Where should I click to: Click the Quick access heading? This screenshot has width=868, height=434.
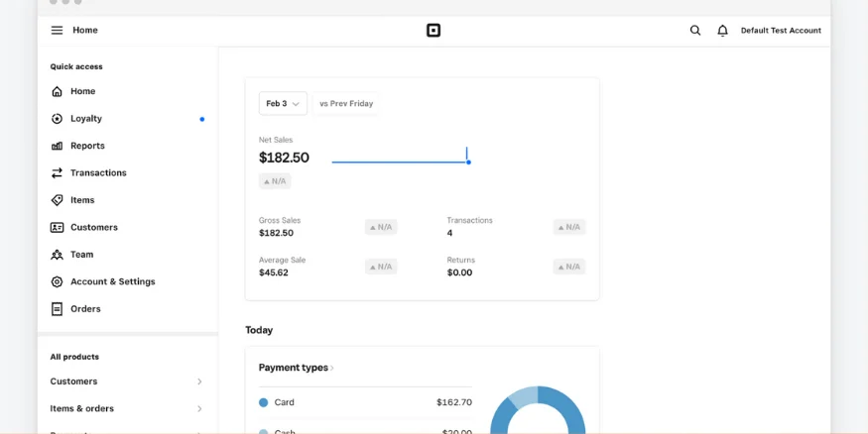[x=76, y=66]
